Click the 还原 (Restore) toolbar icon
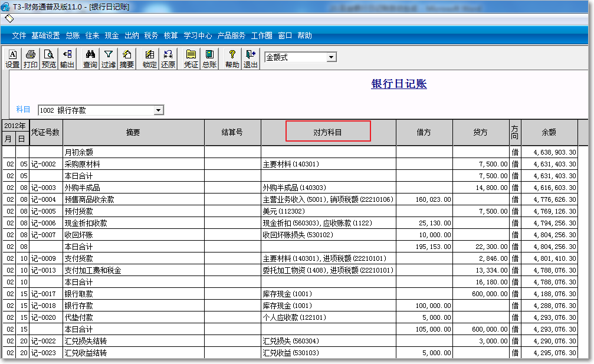 pyautogui.click(x=168, y=59)
